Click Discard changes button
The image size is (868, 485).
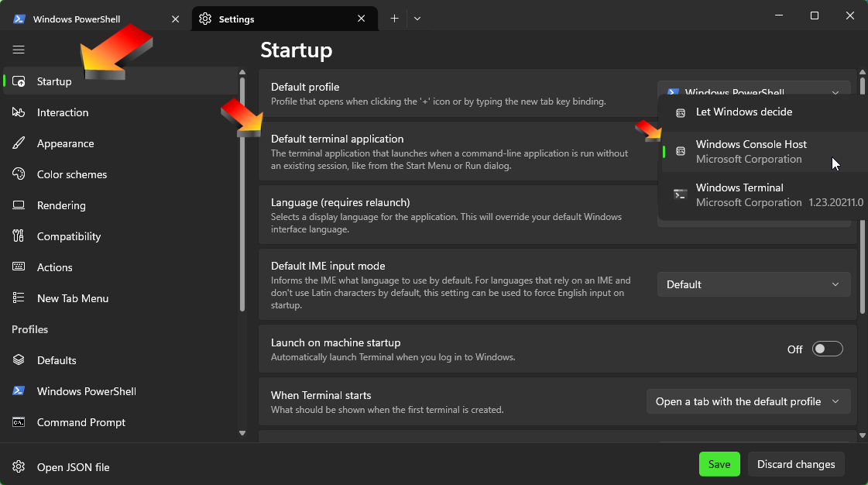796,464
